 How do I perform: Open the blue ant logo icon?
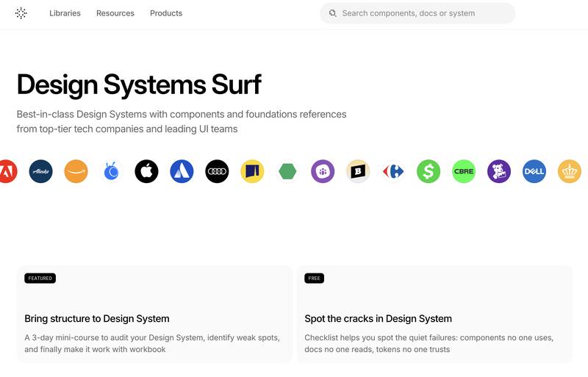tap(112, 171)
